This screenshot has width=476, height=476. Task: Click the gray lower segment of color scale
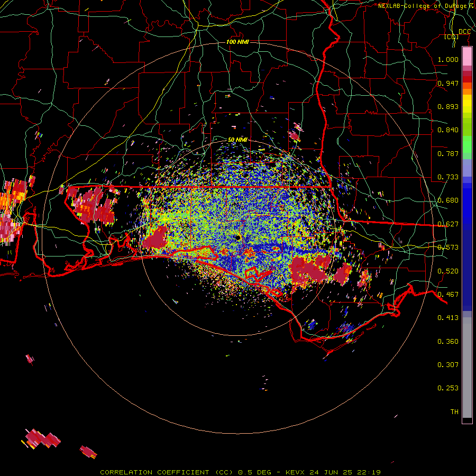pos(467,368)
